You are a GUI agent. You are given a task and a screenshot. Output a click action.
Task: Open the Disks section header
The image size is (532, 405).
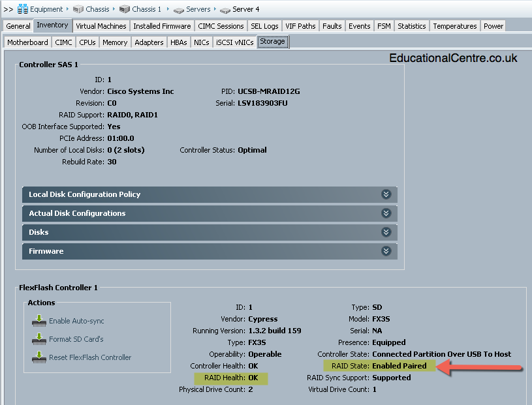tap(210, 232)
